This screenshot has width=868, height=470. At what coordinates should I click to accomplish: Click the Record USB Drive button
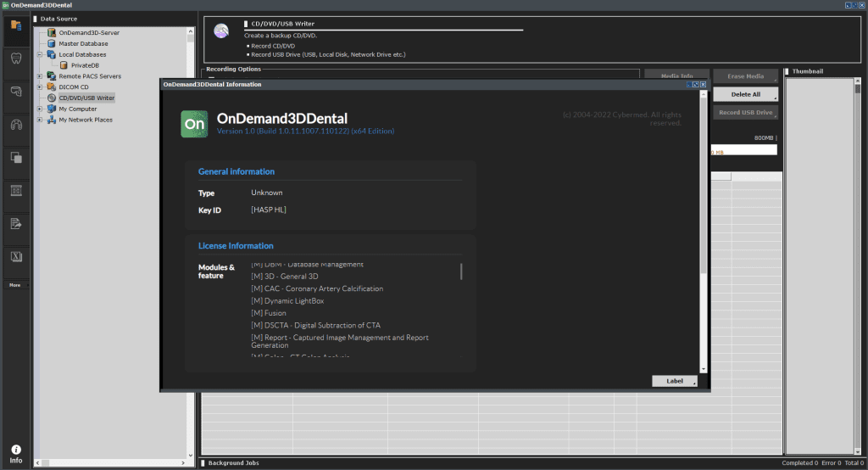[745, 112]
